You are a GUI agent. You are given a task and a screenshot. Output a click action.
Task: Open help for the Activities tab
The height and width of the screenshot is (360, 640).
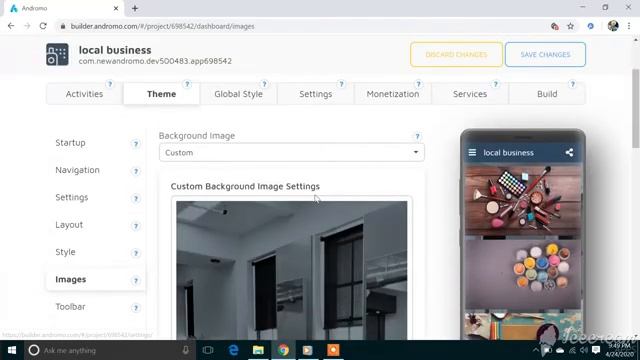pos(109,84)
